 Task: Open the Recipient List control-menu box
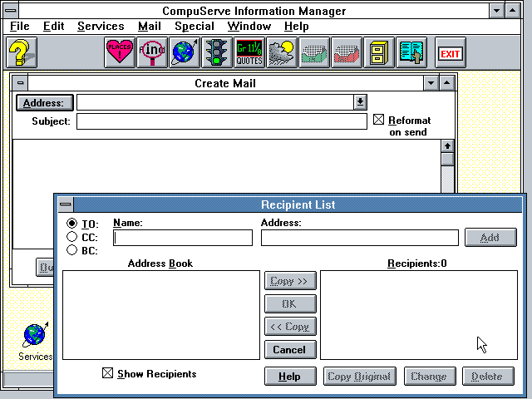click(66, 204)
